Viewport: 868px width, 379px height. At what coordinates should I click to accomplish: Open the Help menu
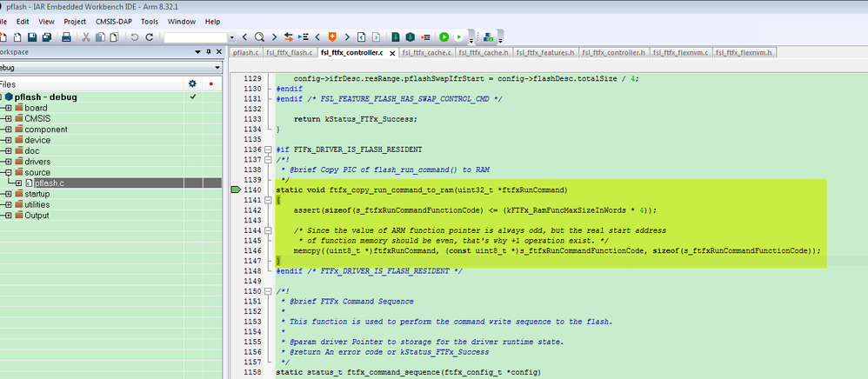[212, 22]
